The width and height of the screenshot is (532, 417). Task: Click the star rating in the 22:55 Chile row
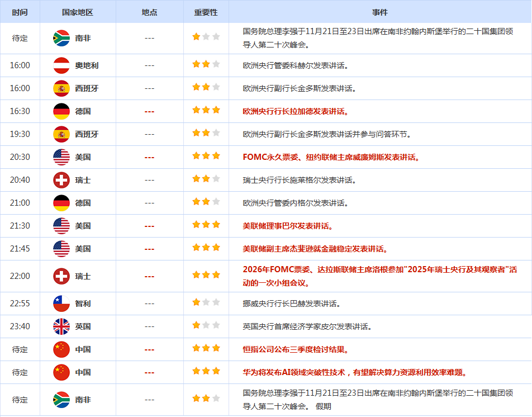(206, 302)
